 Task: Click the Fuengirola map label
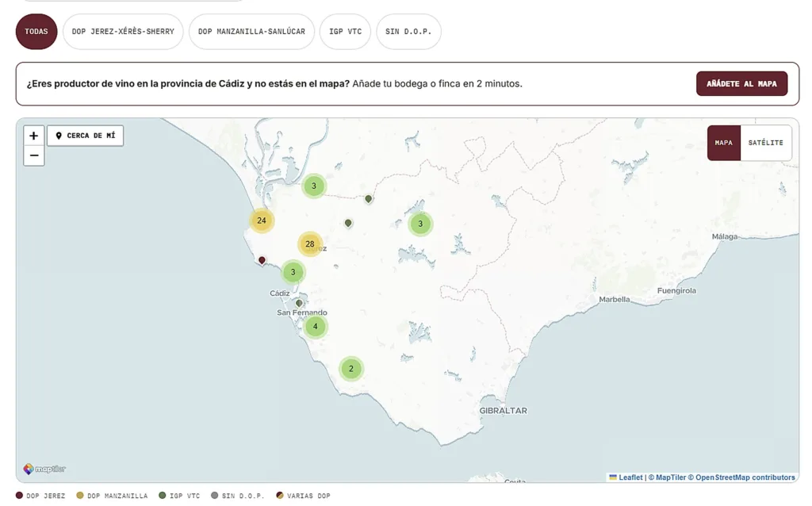676,290
